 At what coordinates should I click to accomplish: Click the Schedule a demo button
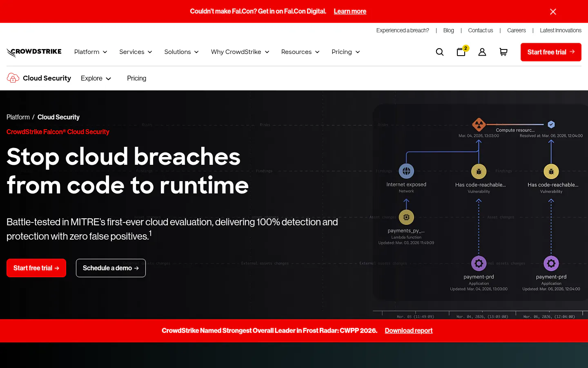click(x=111, y=268)
